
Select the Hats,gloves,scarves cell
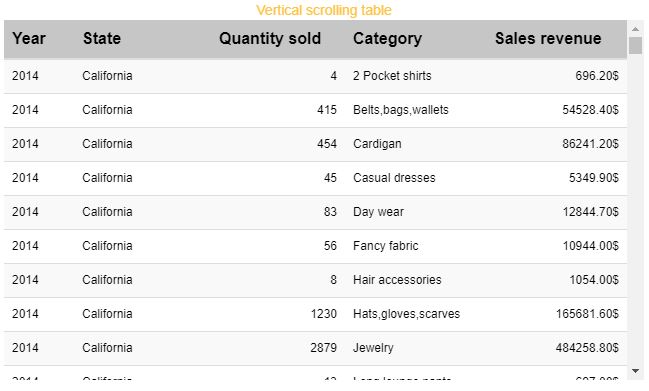(406, 314)
